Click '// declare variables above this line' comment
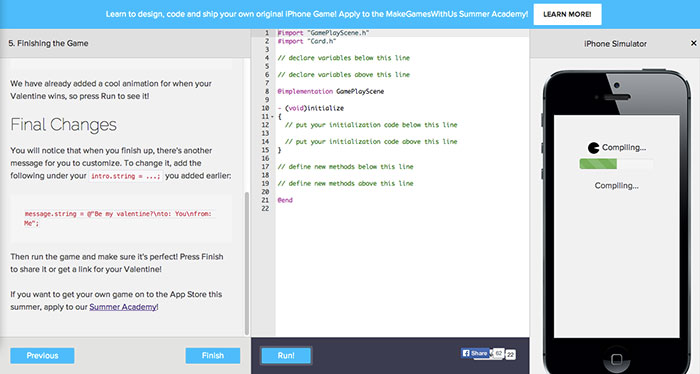 point(344,75)
